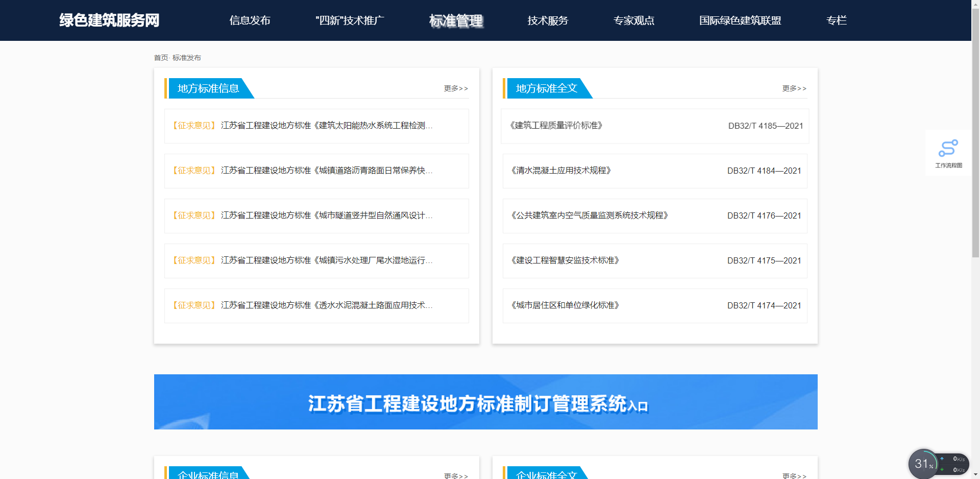This screenshot has height=479, width=980.
Task: Click 更多>> for 企业标准信息
Action: (456, 475)
